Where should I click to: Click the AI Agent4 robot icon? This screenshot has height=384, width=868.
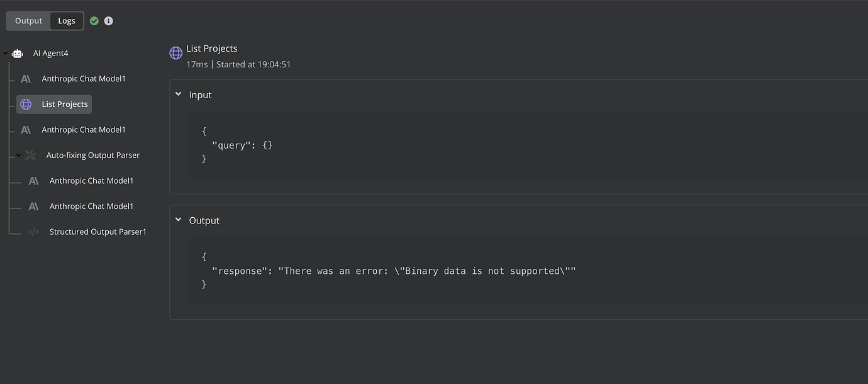click(17, 53)
